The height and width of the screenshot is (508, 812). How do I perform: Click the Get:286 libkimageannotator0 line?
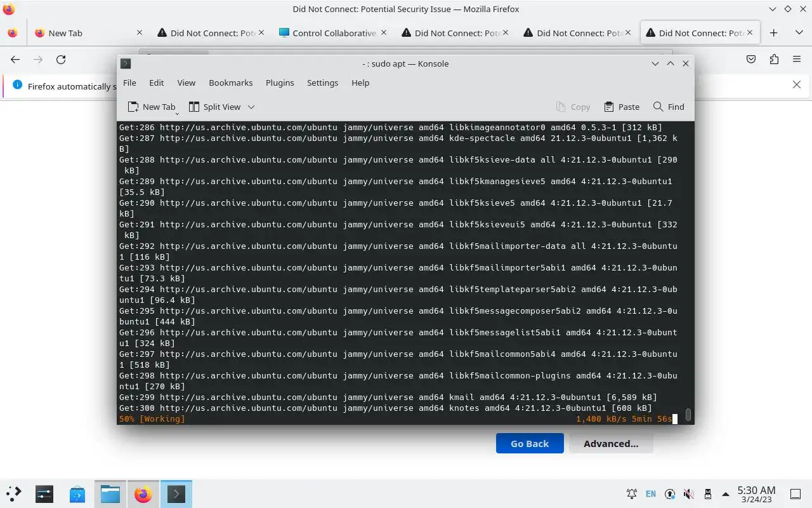point(391,128)
